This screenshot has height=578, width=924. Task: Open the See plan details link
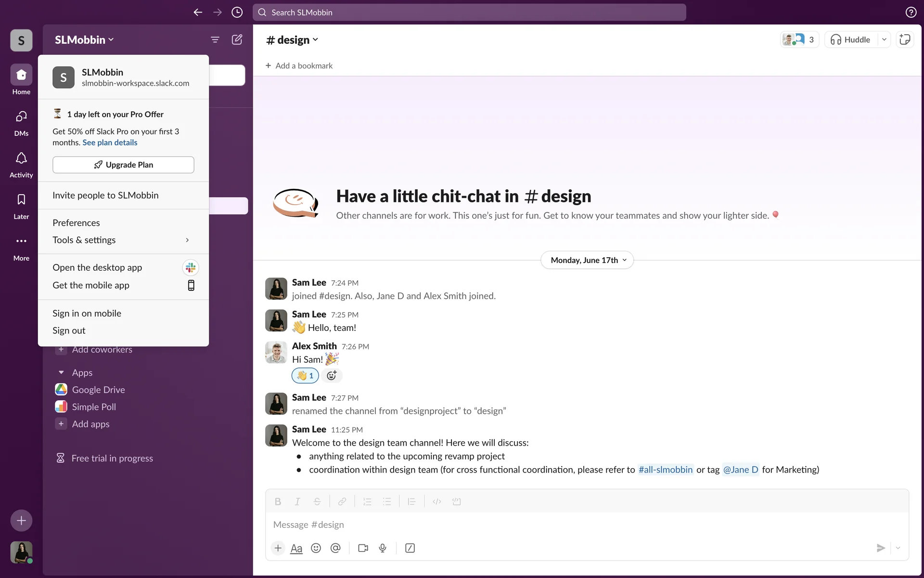tap(110, 143)
